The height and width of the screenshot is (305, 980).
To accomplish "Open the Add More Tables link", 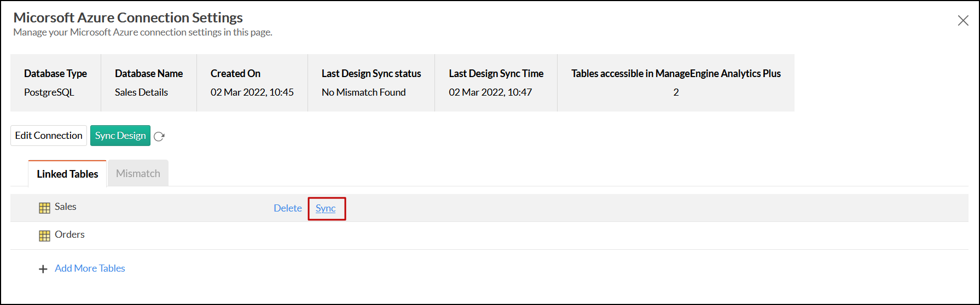I will tap(90, 268).
